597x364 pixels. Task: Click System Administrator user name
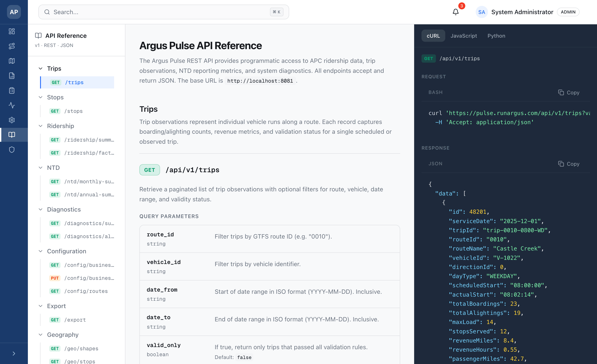(522, 12)
